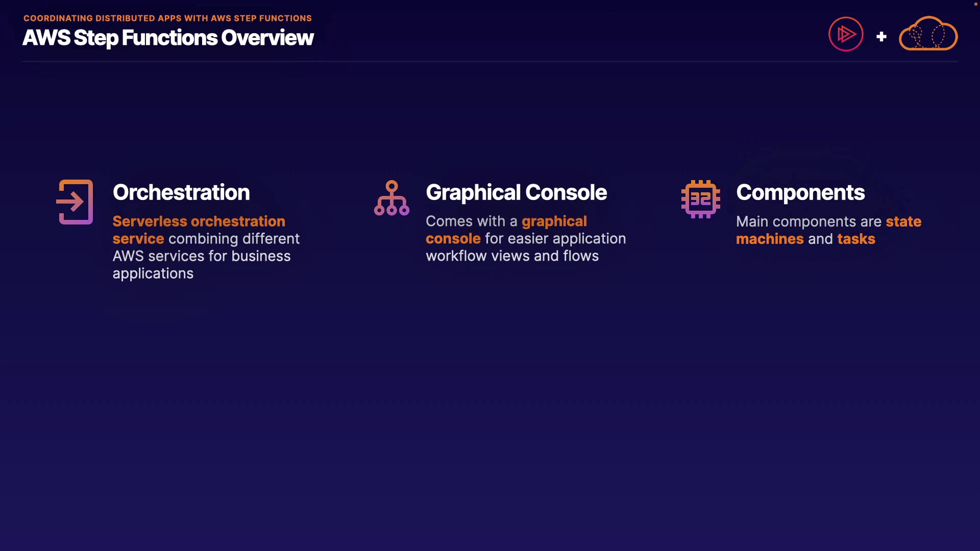The image size is (980, 551).
Task: Click the Orchestration arrow-into-box icon
Action: pyautogui.click(x=75, y=202)
